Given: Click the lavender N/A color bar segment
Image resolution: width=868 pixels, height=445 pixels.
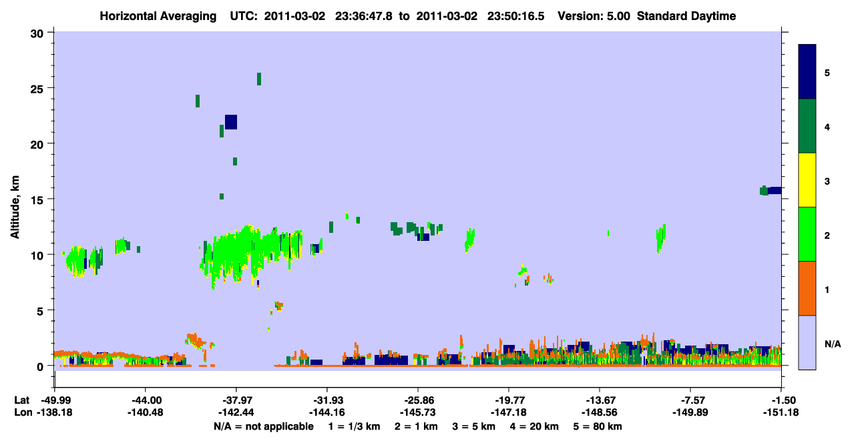Looking at the screenshot, I should pos(807,342).
